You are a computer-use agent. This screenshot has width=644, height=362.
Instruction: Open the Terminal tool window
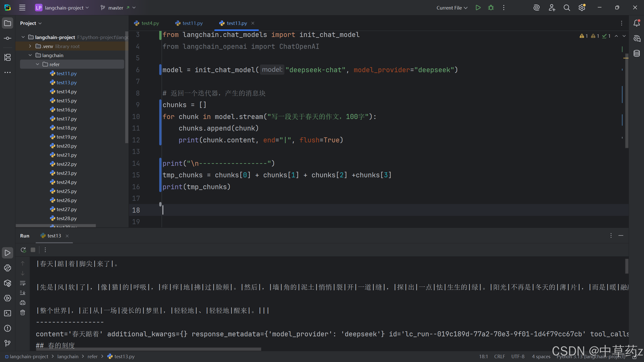point(8,313)
